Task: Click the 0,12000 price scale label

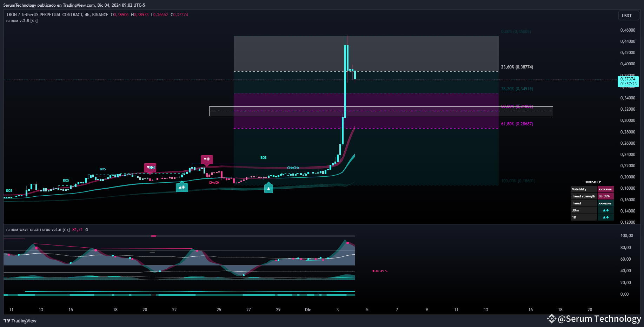Action: [628, 222]
